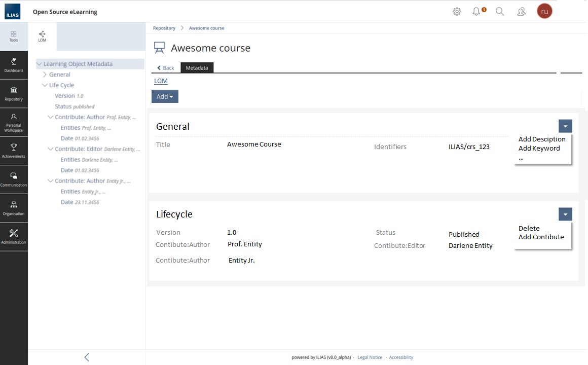
Task: Click the notifications bell icon
Action: point(476,12)
